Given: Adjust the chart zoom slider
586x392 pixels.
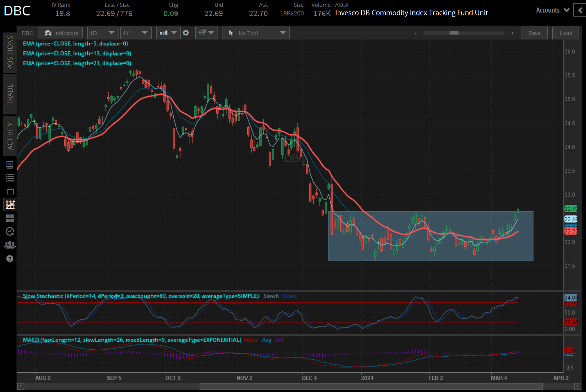Looking at the screenshot, I should point(454,33).
